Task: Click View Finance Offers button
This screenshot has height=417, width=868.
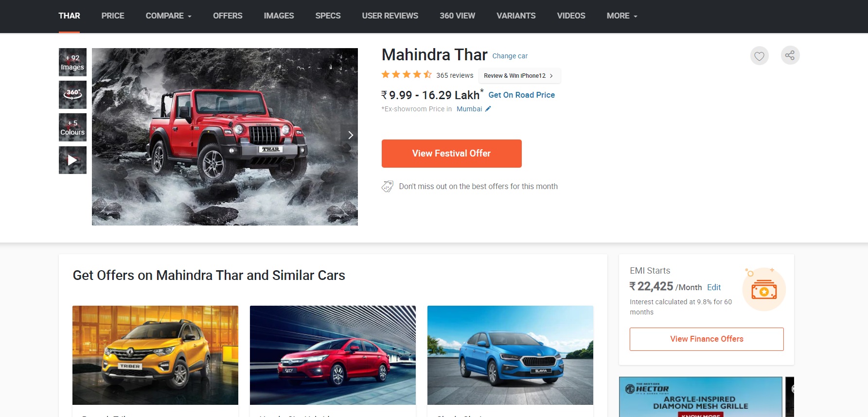Action: point(707,339)
